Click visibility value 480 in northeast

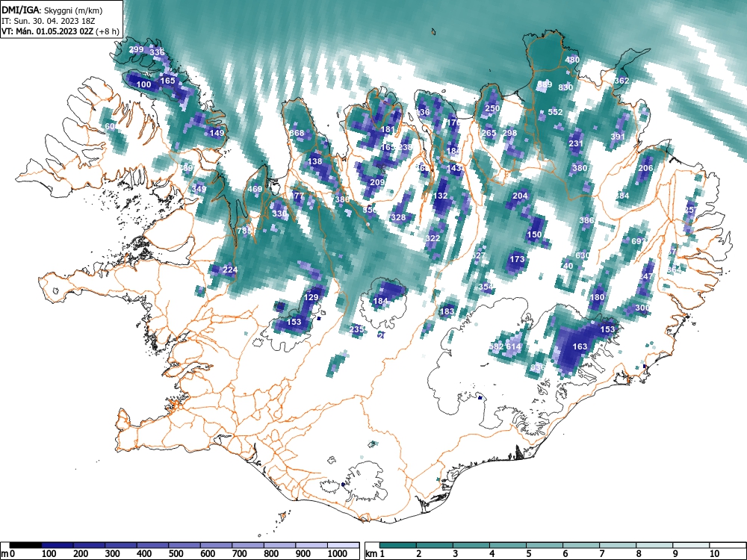click(x=572, y=60)
